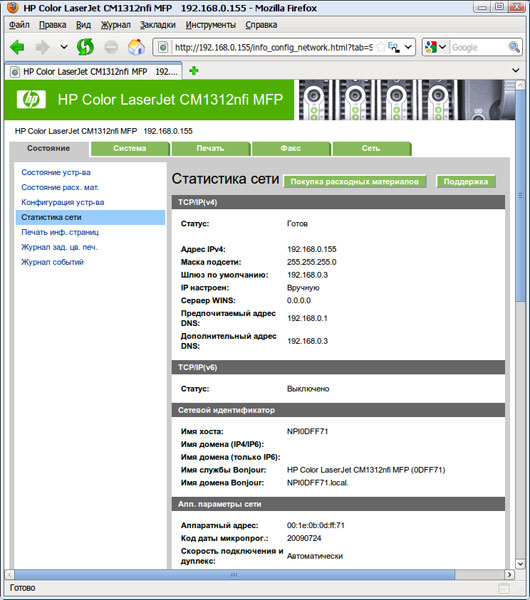The width and height of the screenshot is (530, 600).
Task: Open the Журнал зад. цв. печ. link
Action: [x=59, y=247]
